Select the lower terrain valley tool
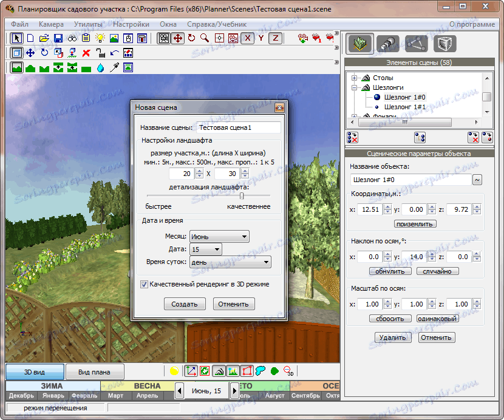The height and width of the screenshot is (420, 504). (x=44, y=68)
